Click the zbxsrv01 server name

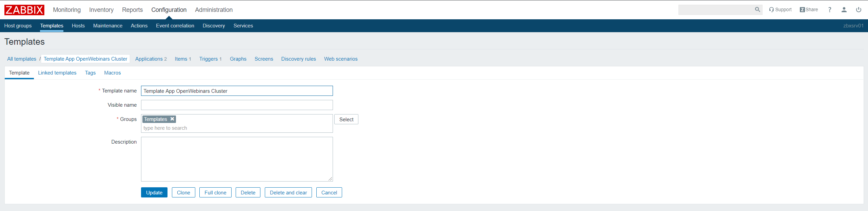pyautogui.click(x=853, y=26)
